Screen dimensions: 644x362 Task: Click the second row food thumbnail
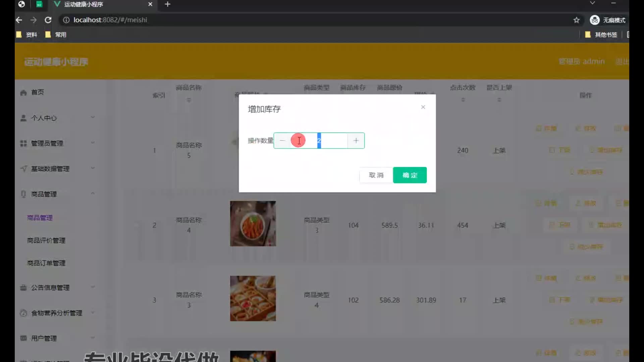[253, 224]
